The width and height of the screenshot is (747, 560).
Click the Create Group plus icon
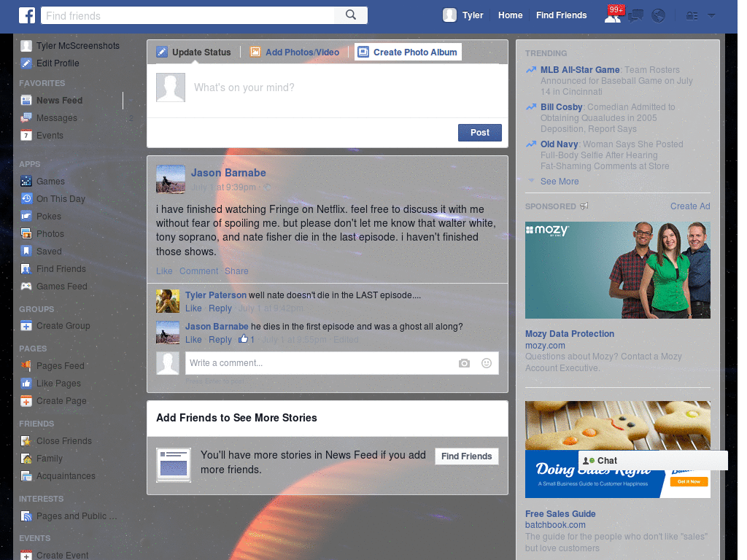click(26, 326)
